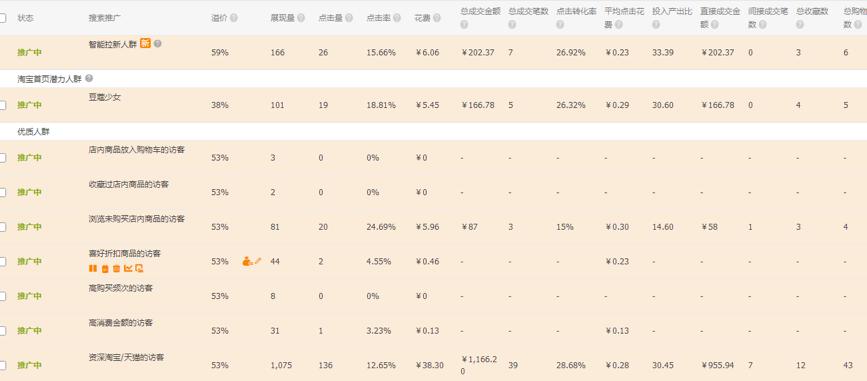Click the ¥955.94 direct transaction cell
The height and width of the screenshot is (381, 867).
[717, 366]
